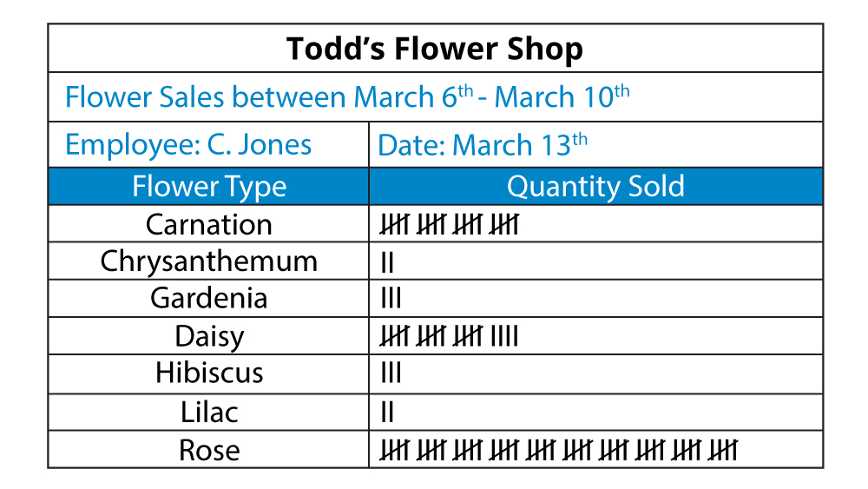The height and width of the screenshot is (489, 868).
Task: Click the Flower Type column header
Action: [208, 187]
